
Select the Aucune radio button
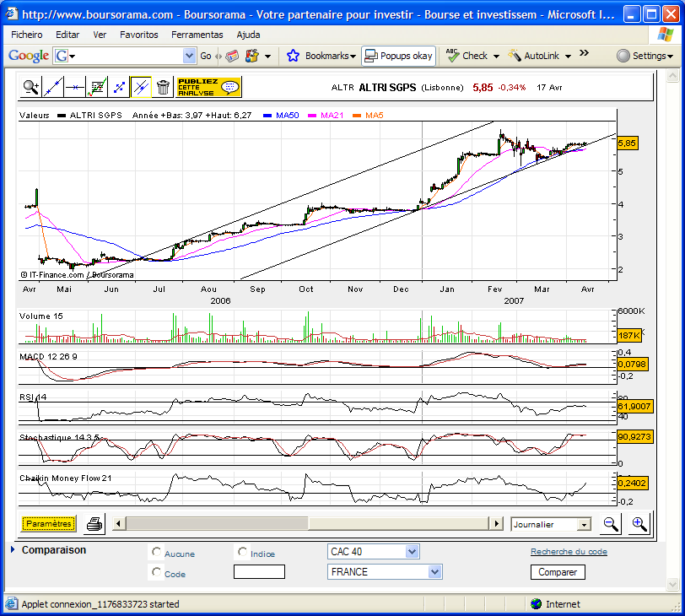click(156, 552)
